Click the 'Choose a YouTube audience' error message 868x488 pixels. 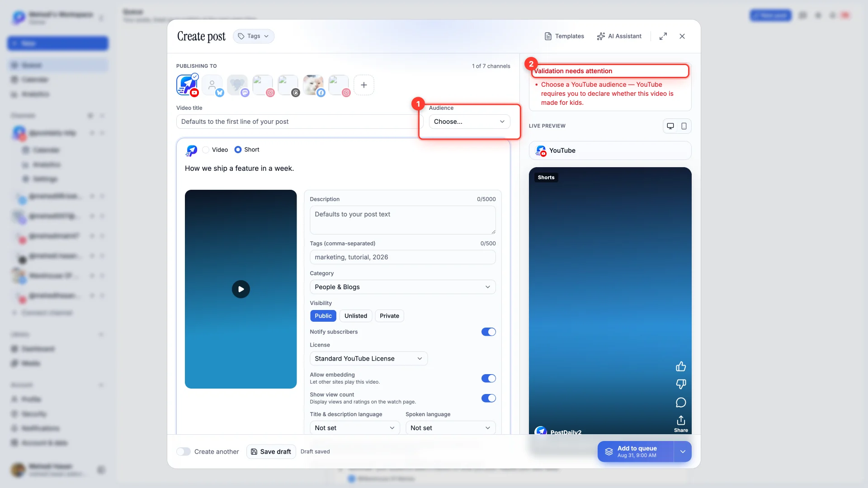[x=607, y=94]
